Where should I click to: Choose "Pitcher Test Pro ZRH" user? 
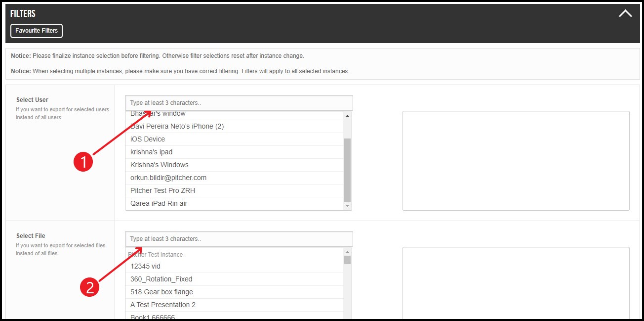[162, 190]
